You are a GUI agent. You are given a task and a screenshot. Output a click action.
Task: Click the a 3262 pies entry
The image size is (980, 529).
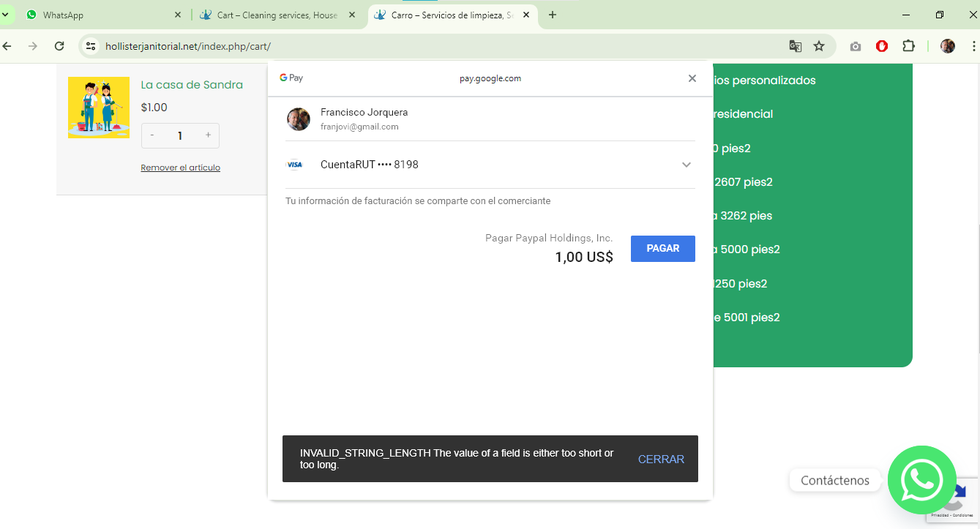[x=743, y=216]
